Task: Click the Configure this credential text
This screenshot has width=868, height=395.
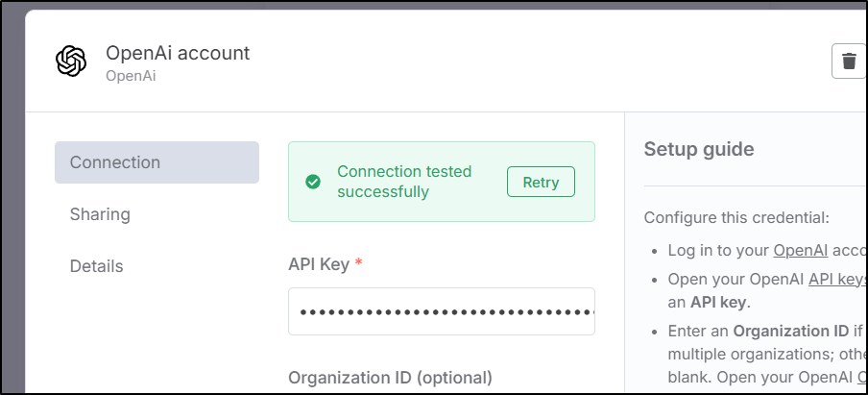Action: coord(736,217)
